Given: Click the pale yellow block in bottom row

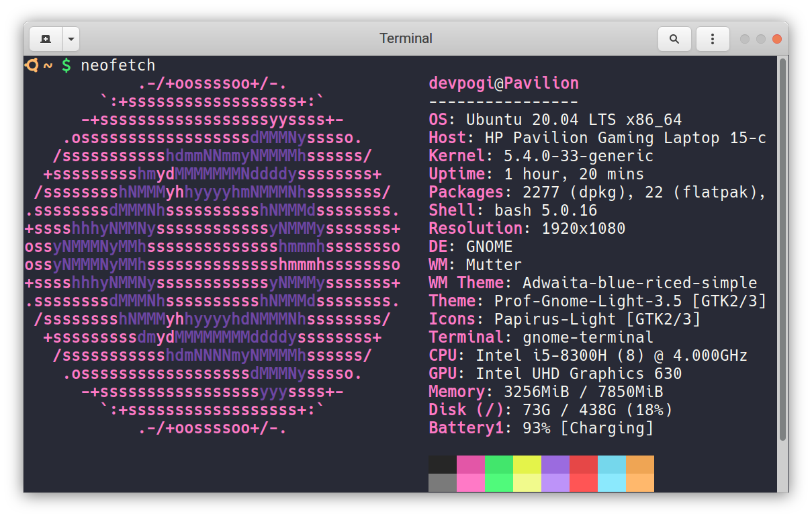Looking at the screenshot, I should click(x=527, y=482).
